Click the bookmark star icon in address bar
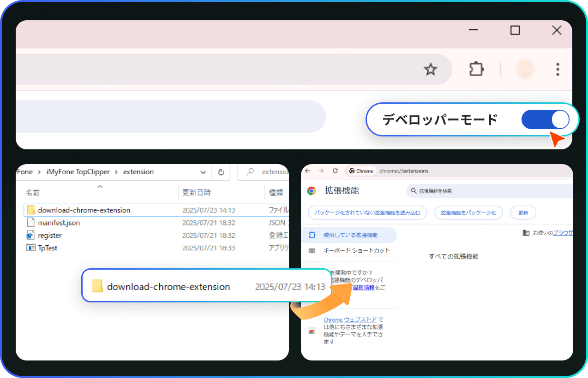The width and height of the screenshot is (588, 378). (430, 70)
